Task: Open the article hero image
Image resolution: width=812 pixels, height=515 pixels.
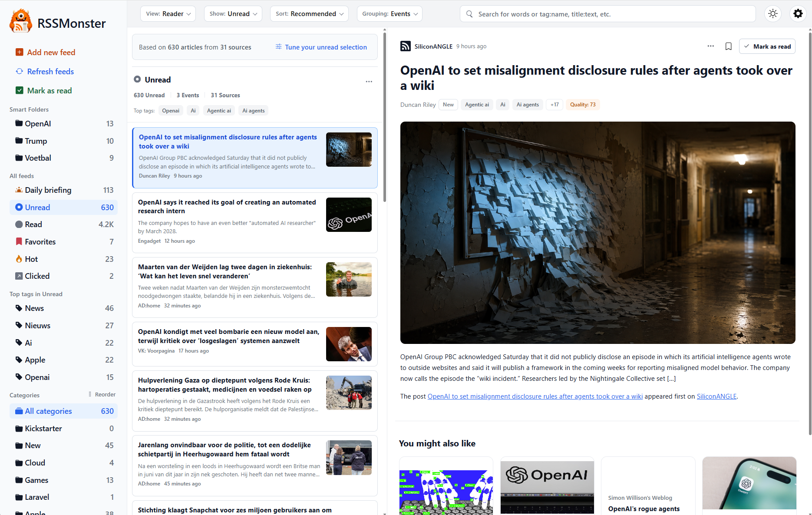Action: point(598,233)
